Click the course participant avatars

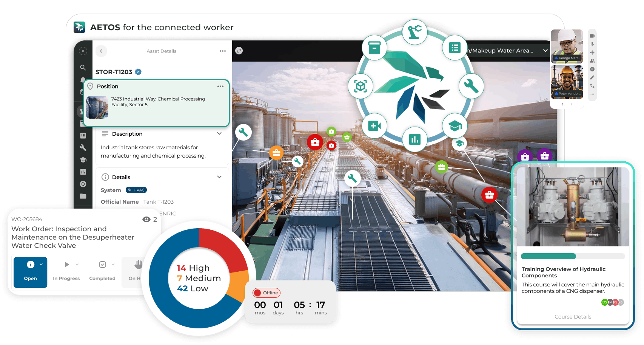coord(612,302)
